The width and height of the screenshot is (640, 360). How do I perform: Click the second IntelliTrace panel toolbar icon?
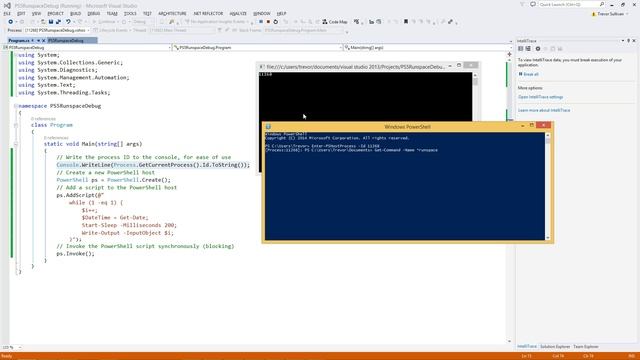pyautogui.click(x=528, y=49)
